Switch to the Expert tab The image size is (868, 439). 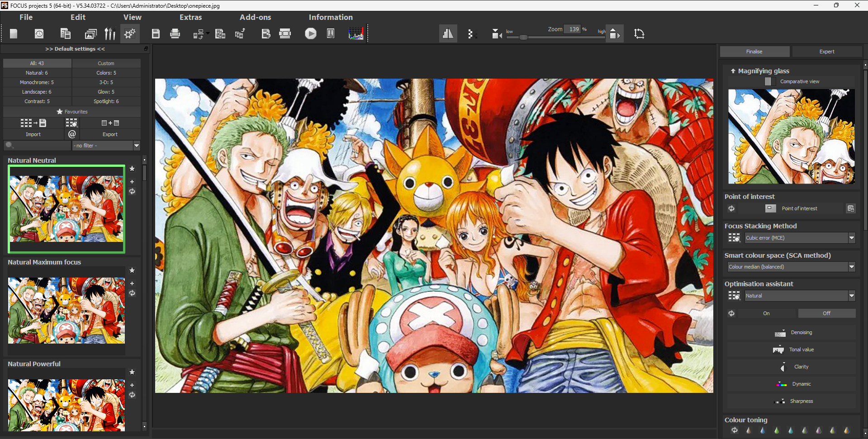pos(826,52)
